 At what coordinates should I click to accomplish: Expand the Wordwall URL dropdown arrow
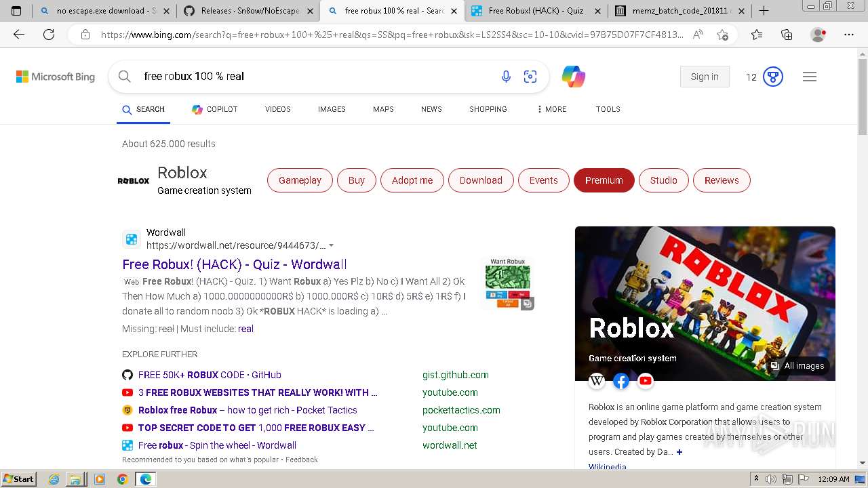pyautogui.click(x=331, y=245)
